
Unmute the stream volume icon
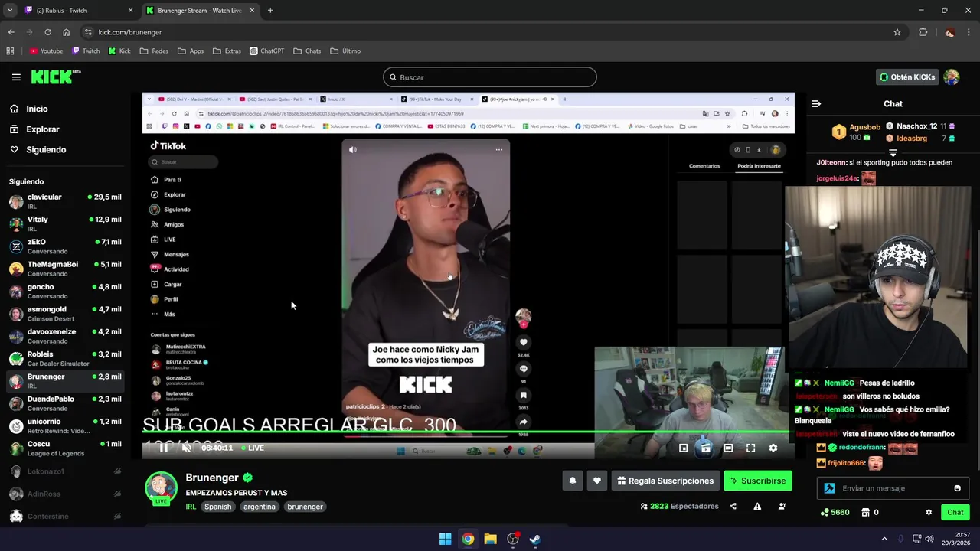point(186,448)
